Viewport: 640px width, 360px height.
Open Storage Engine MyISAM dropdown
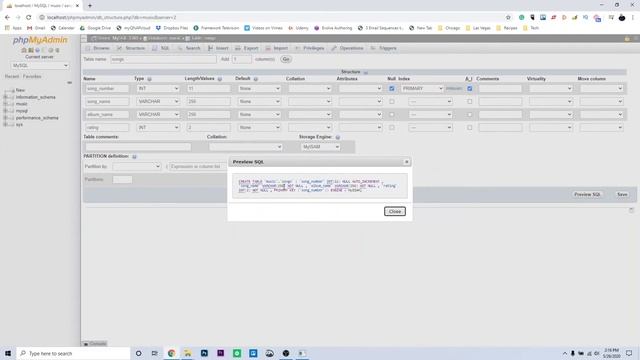tap(321, 147)
